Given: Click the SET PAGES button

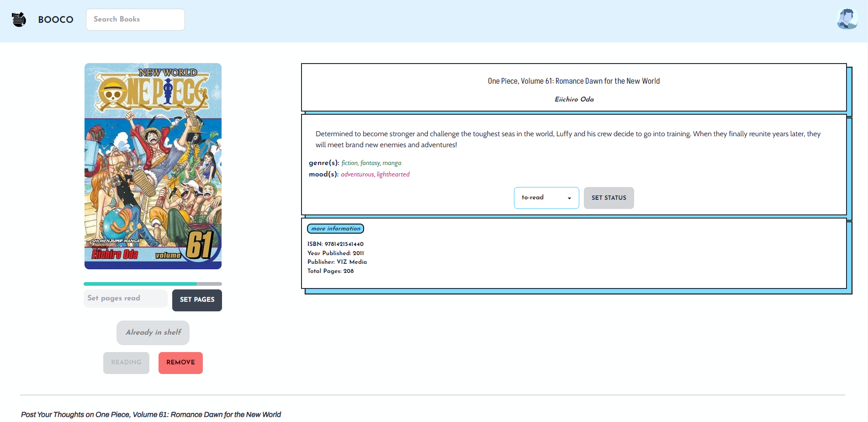Looking at the screenshot, I should tap(197, 300).
